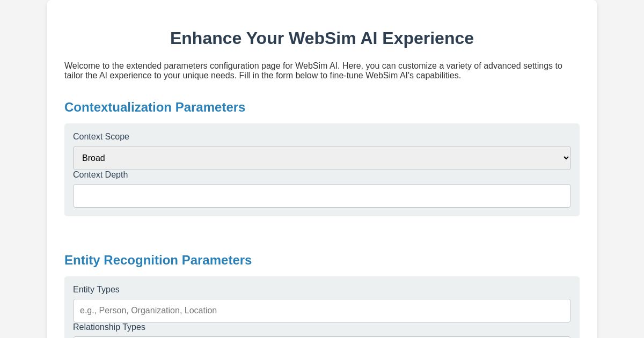Click the Contextualization Parameters heading
The width and height of the screenshot is (644, 338).
tap(155, 107)
